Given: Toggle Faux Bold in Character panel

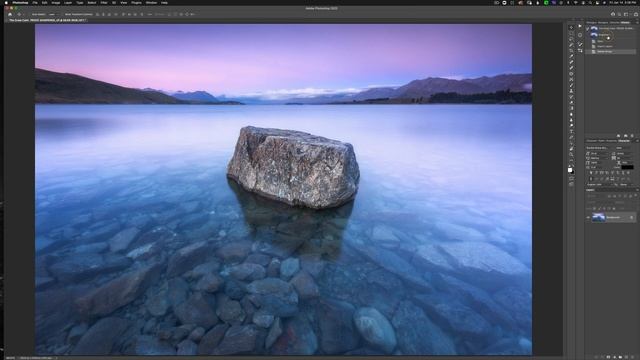Looking at the screenshot, I should pos(591,172).
